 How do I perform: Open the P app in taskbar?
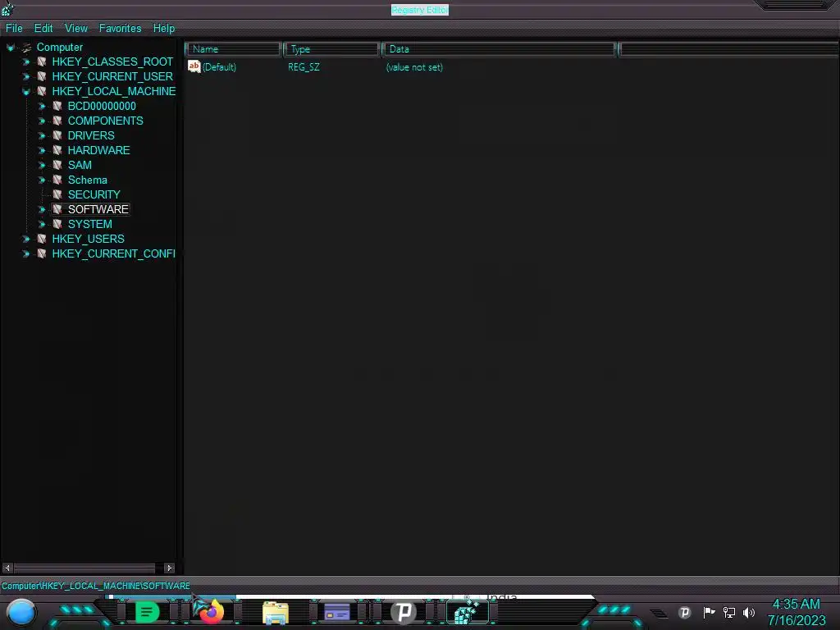403,612
